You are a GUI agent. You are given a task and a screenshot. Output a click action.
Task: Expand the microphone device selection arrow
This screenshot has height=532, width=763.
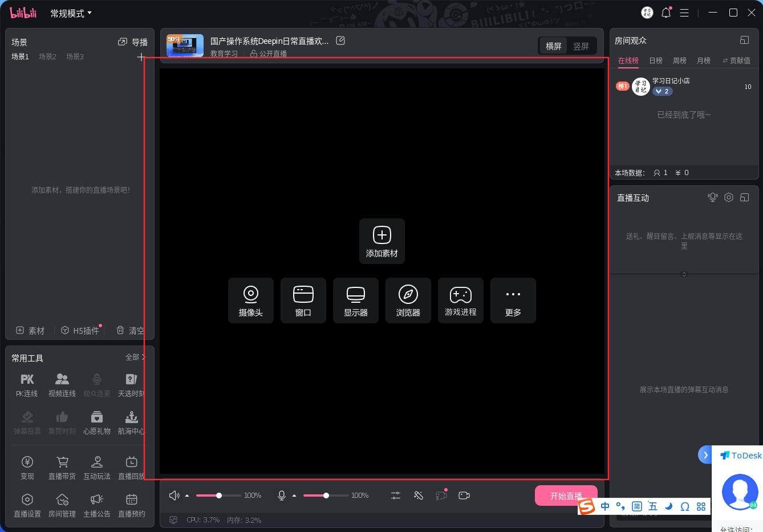pyautogui.click(x=294, y=496)
